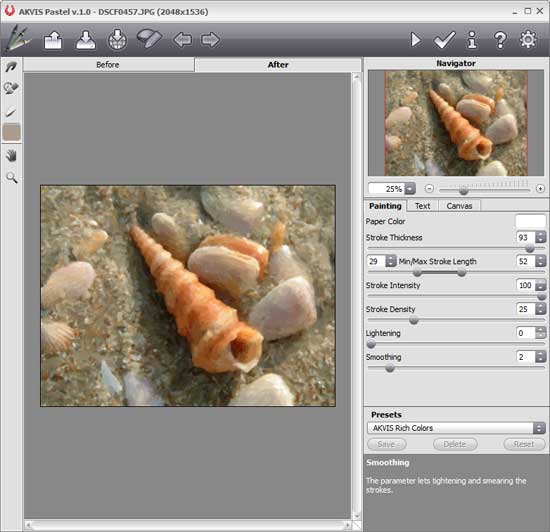Publish the image via the globe icon
The height and width of the screenshot is (532, 550).
pos(117,40)
